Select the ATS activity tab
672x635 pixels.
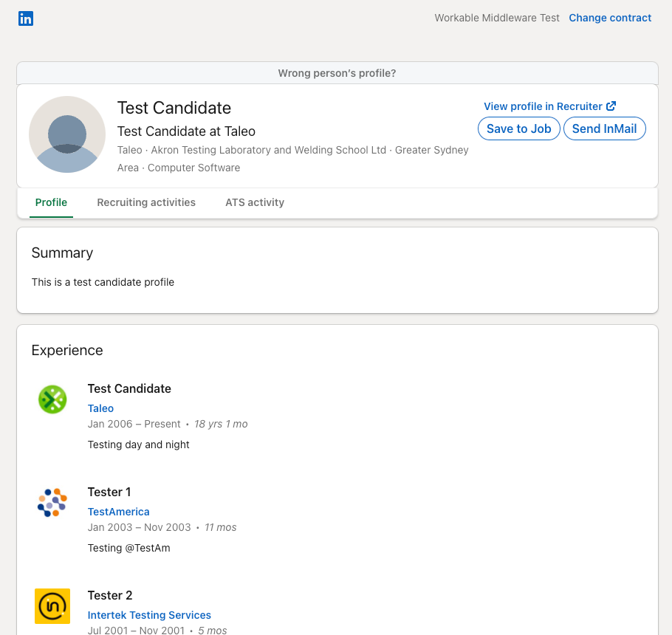(255, 202)
